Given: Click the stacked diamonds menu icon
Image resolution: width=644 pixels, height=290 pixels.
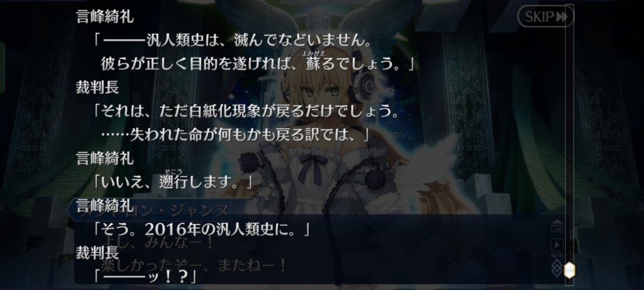Looking at the screenshot, I should click(557, 269).
